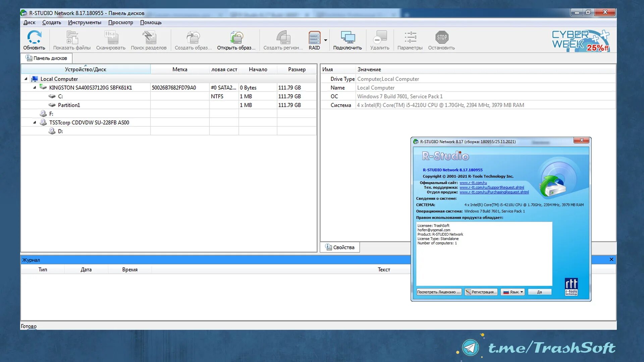Open the Диск menu
This screenshot has width=644, height=362.
pos(30,22)
